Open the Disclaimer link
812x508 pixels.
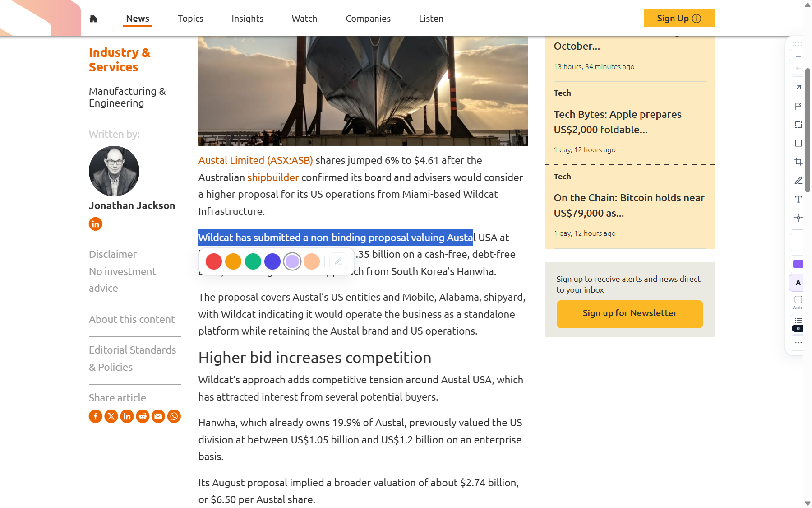113,254
